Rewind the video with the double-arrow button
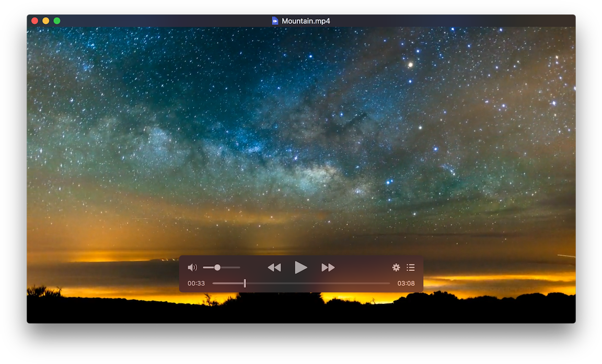The height and width of the screenshot is (364, 602). pos(274,267)
